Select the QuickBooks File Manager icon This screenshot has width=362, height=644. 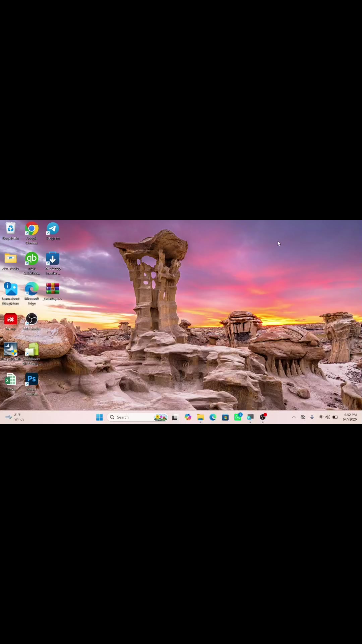[x=32, y=354]
